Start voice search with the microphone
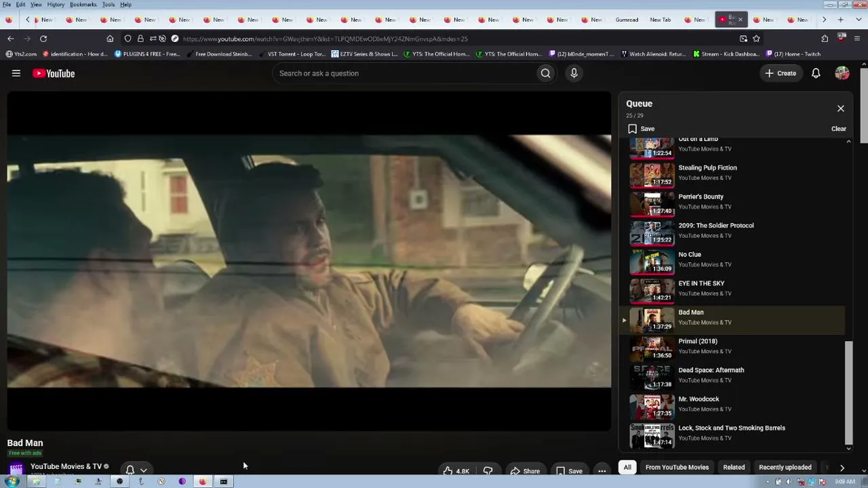Screen dimensions: 868x488 [574, 73]
